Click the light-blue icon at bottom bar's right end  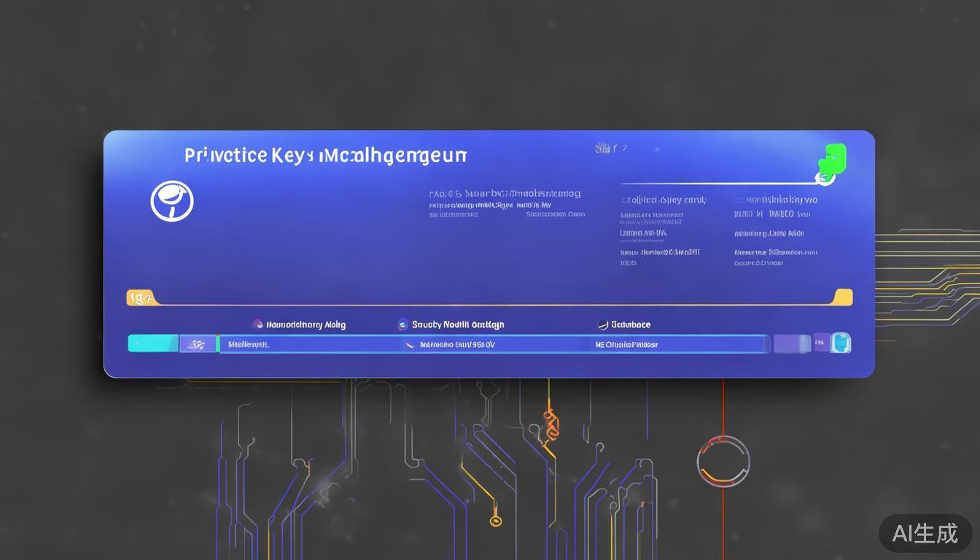pos(841,343)
